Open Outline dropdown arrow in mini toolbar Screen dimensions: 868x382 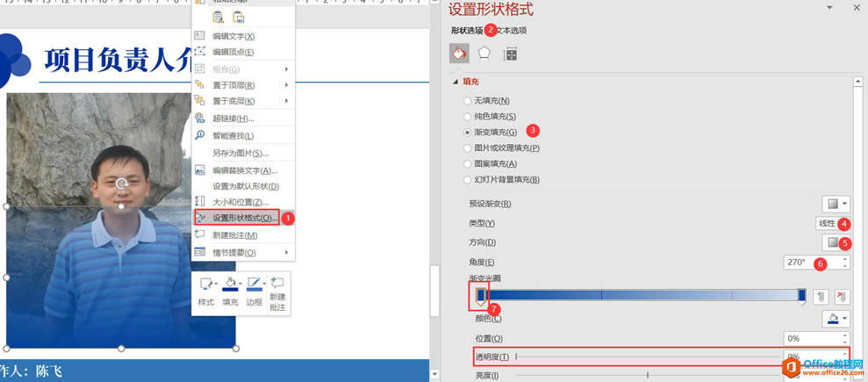coord(264,284)
